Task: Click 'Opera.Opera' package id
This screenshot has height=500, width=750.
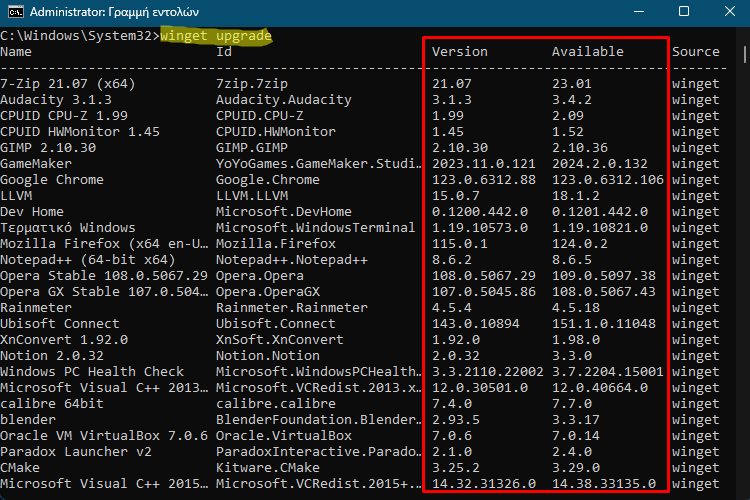Action: [x=260, y=276]
